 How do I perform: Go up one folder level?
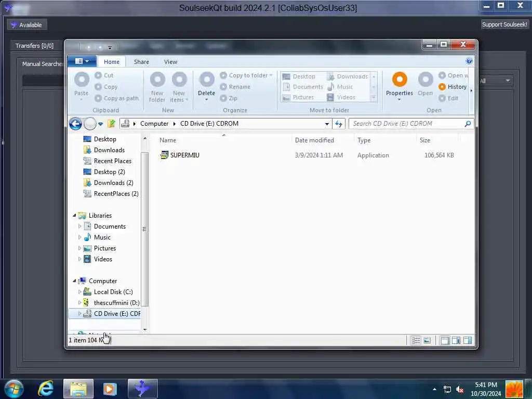tap(111, 124)
